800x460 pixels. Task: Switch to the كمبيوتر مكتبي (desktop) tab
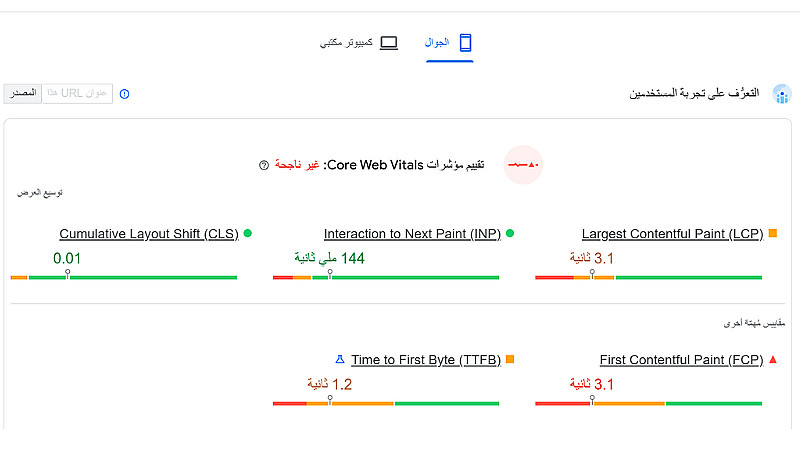[x=346, y=43]
